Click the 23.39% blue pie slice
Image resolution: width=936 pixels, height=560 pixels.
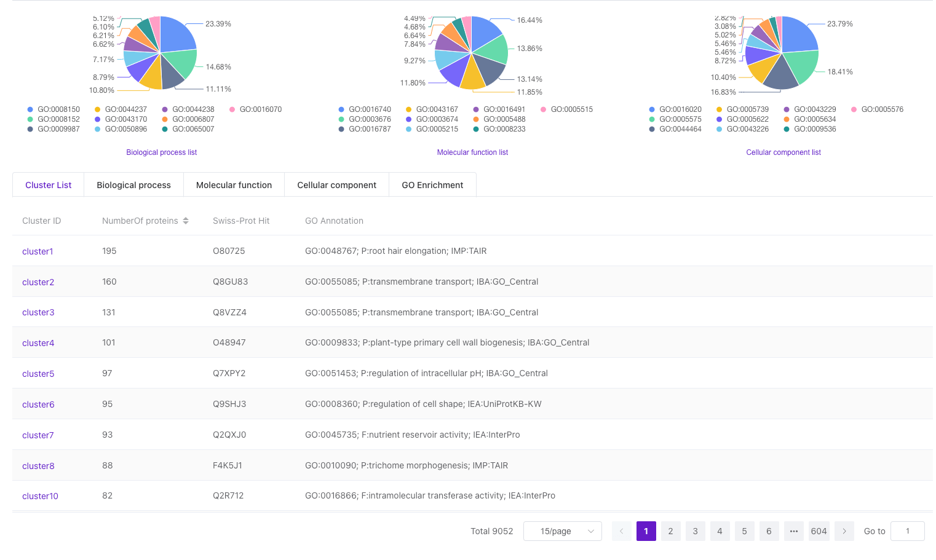coord(176,36)
